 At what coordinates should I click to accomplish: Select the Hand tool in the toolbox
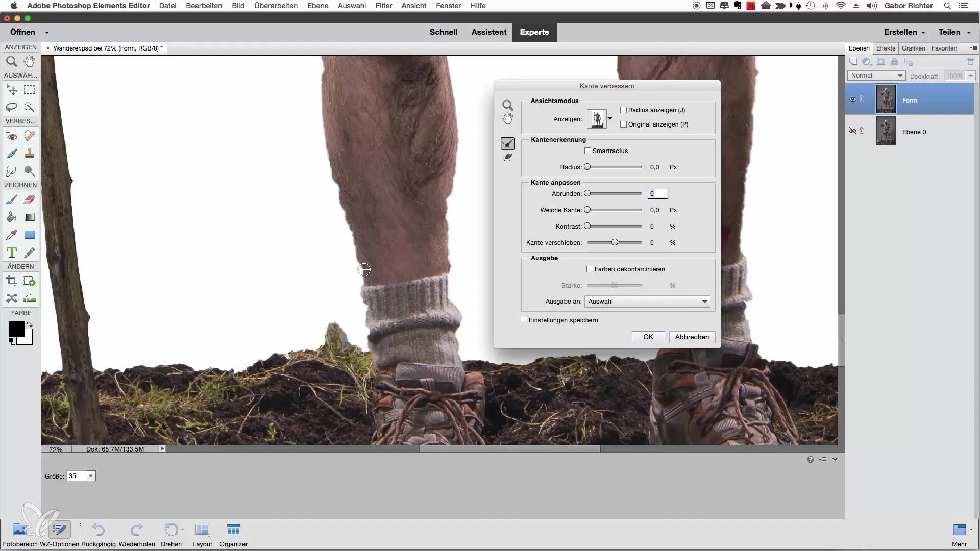tap(30, 62)
